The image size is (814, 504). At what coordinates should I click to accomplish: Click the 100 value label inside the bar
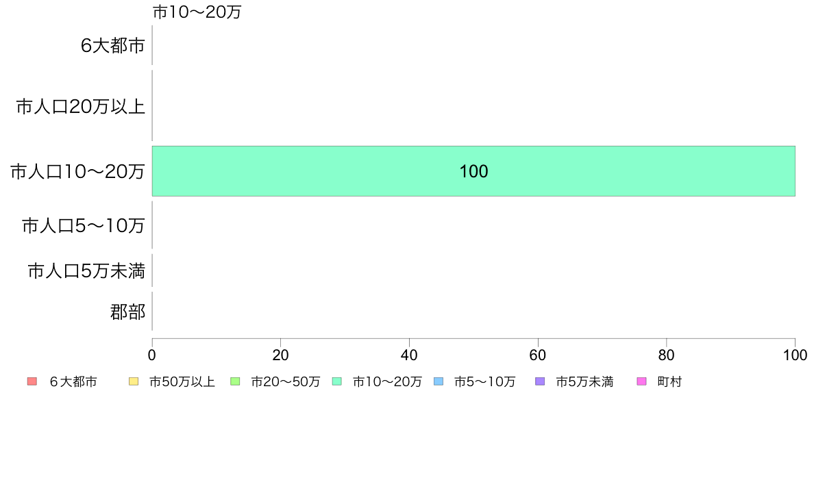pyautogui.click(x=473, y=171)
